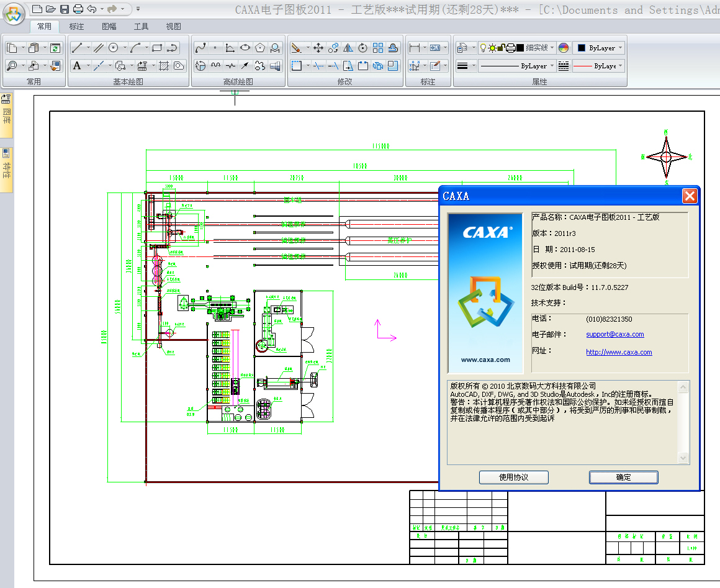Toggle the layer lock icon
This screenshot has width=720, height=588.
pos(502,48)
